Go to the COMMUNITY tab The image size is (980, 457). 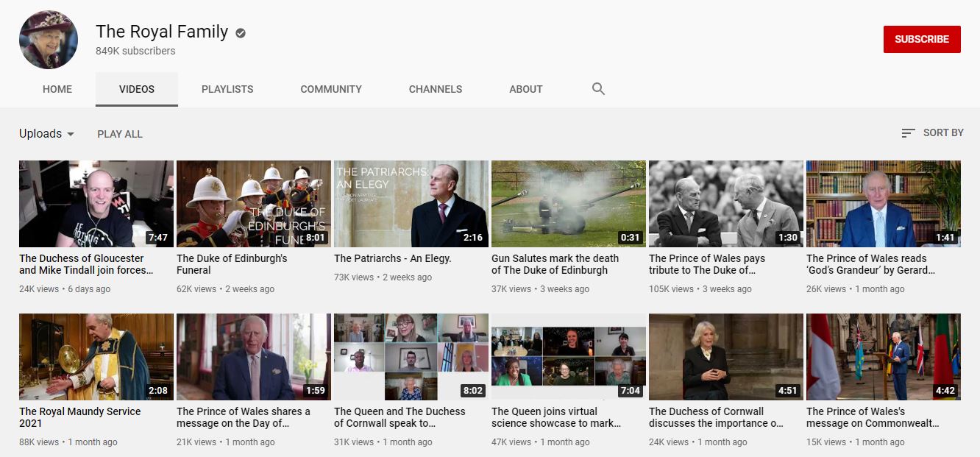(331, 89)
